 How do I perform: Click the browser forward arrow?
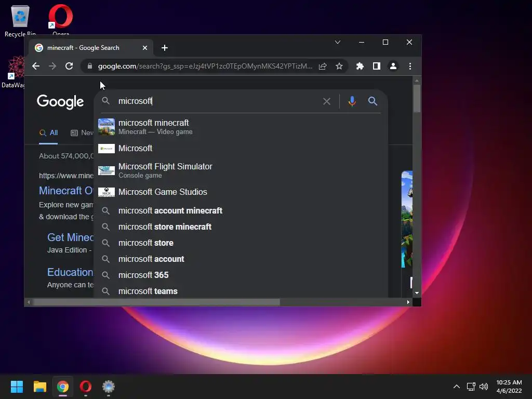tap(52, 66)
